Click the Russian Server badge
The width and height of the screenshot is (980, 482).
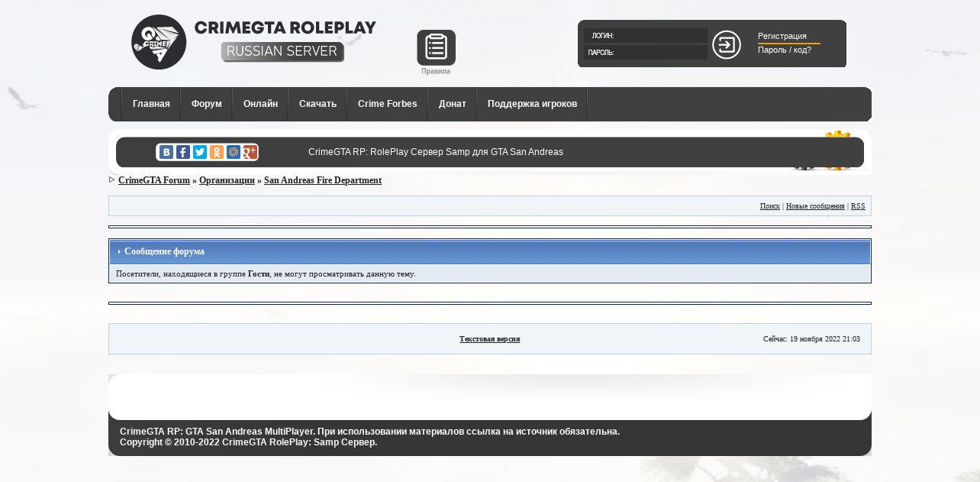pos(282,52)
